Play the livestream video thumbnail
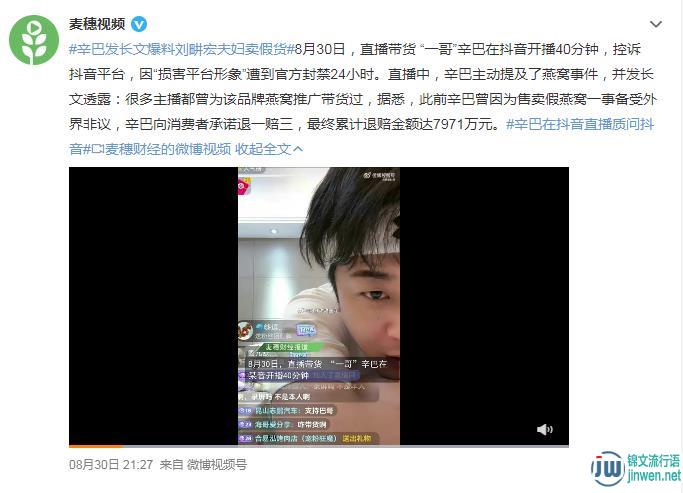This screenshot has height=493, width=683. 319,306
